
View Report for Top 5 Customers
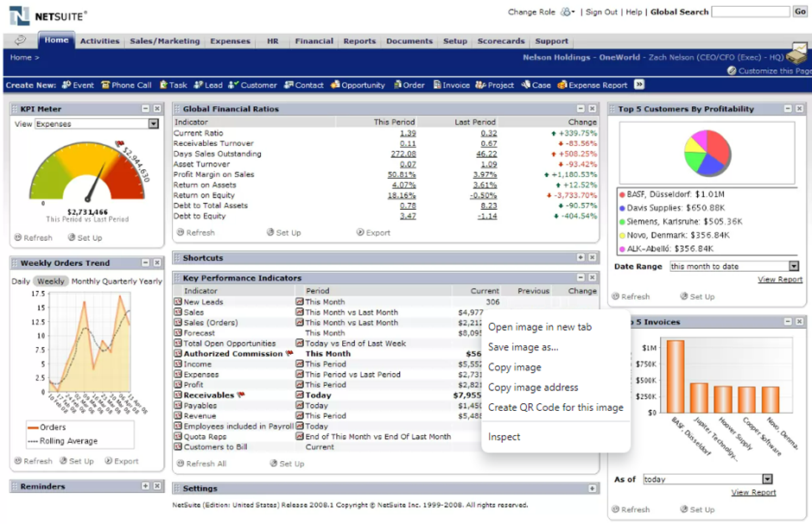coord(780,280)
